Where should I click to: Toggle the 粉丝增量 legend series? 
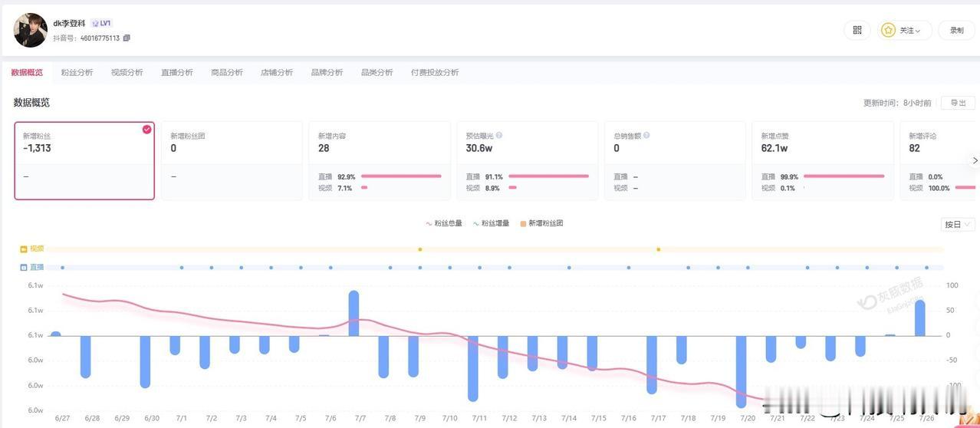coord(491,223)
